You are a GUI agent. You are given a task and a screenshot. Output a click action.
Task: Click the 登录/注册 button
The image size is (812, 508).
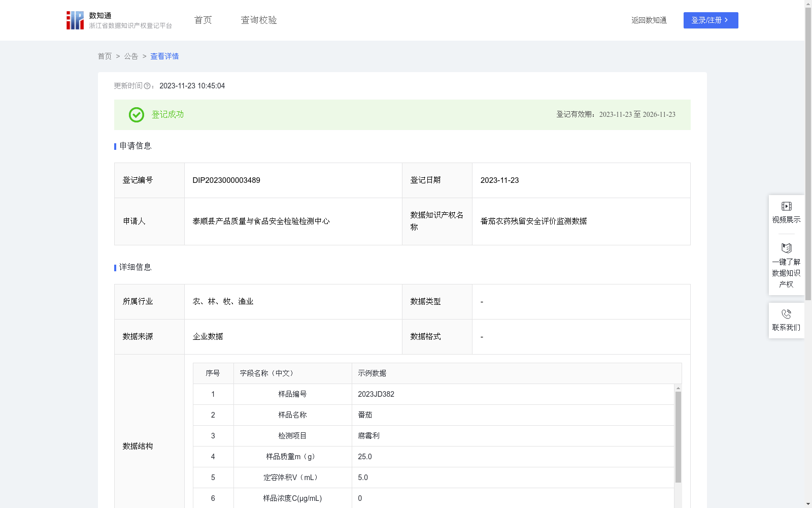click(710, 20)
